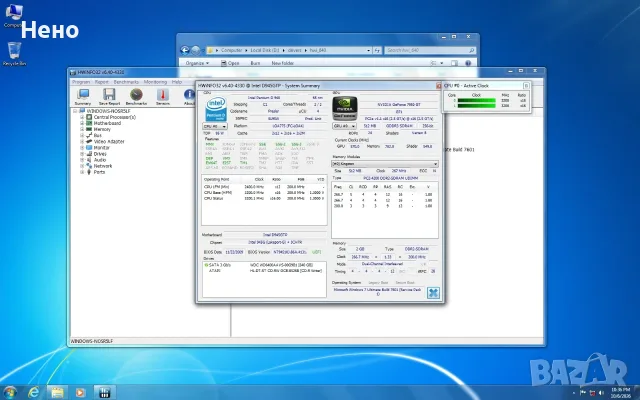This screenshot has height=400, width=640.
Task: Open Windows Media Player from the taskbar
Action: pyautogui.click(x=80, y=393)
